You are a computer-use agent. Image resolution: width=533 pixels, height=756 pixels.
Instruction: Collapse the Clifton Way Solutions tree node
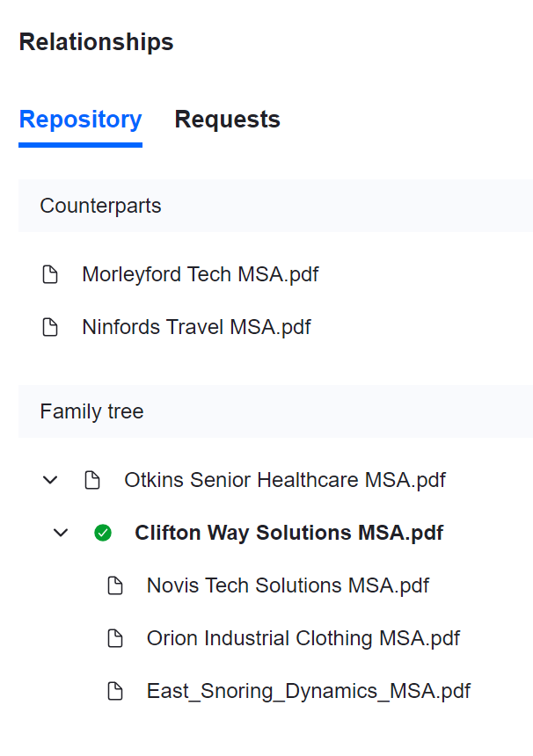tap(61, 533)
